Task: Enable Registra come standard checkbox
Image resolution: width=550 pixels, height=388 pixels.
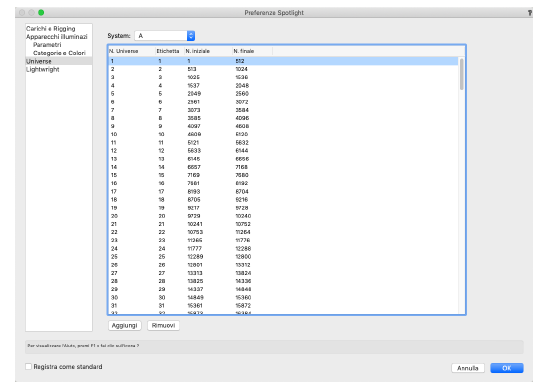Action: (x=28, y=367)
